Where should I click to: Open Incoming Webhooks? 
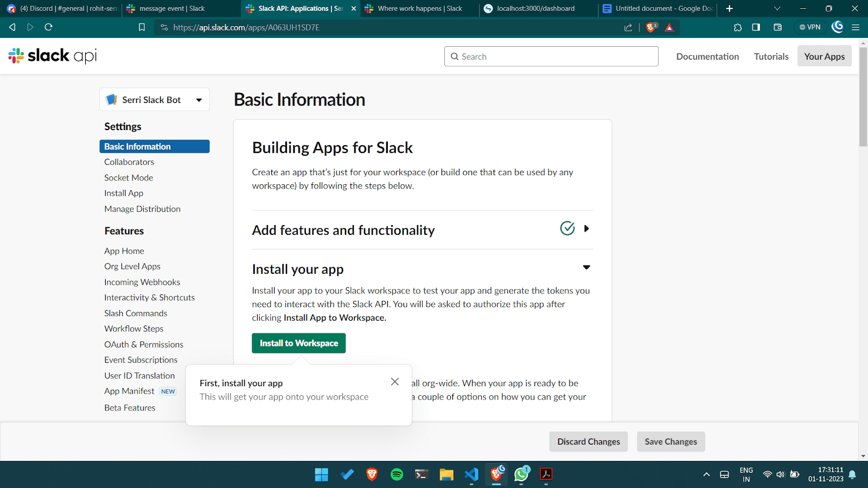[142, 282]
